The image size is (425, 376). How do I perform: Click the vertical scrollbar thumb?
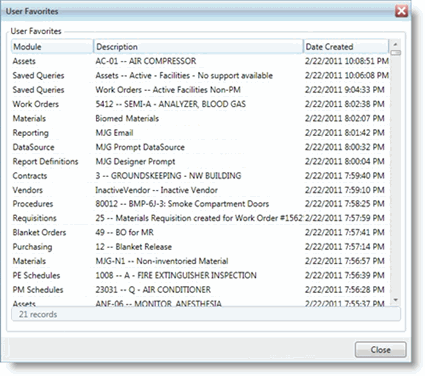coord(396,53)
